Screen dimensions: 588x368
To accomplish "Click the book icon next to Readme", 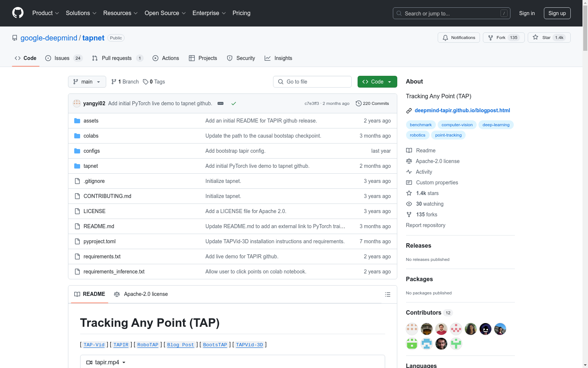I will point(409,151).
